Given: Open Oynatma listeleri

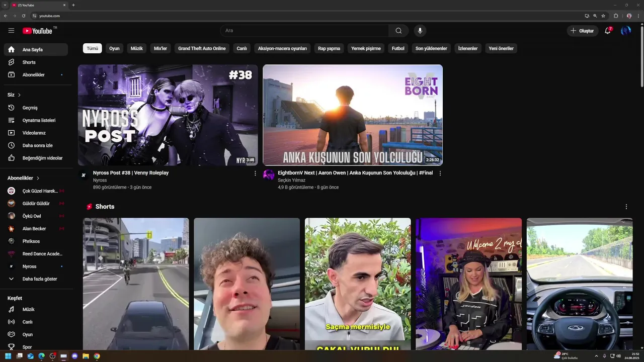Looking at the screenshot, I should [x=36, y=120].
